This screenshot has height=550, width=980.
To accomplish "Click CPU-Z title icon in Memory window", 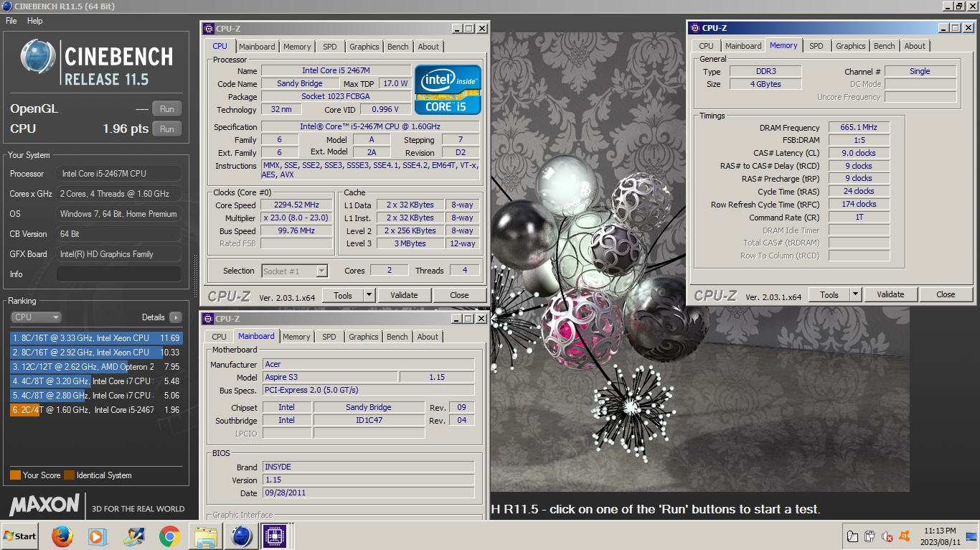I will (x=694, y=28).
